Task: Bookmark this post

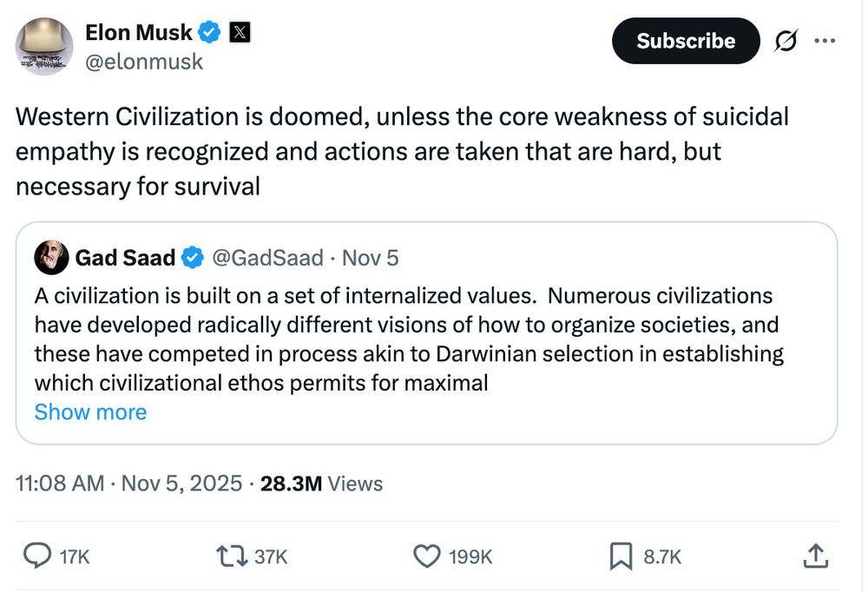Action: pos(621,556)
